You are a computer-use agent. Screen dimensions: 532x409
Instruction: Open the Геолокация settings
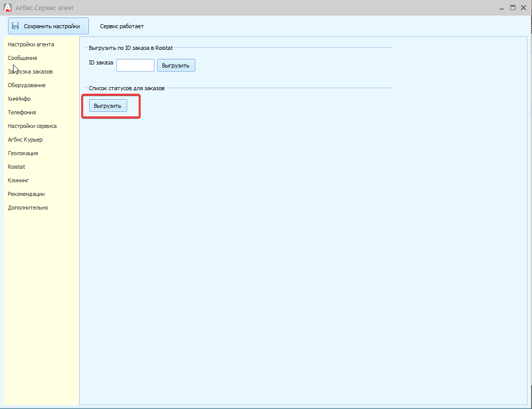click(23, 153)
